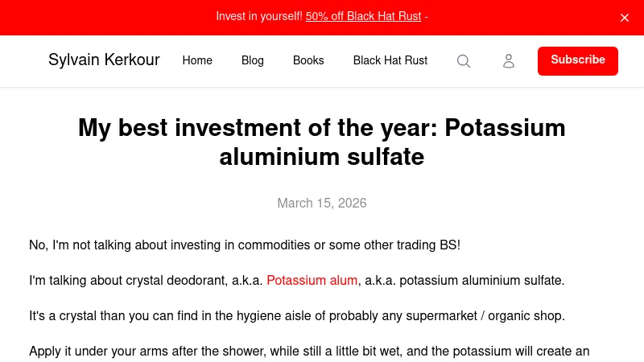Go to the Home page
The image size is (644, 362).
197,61
